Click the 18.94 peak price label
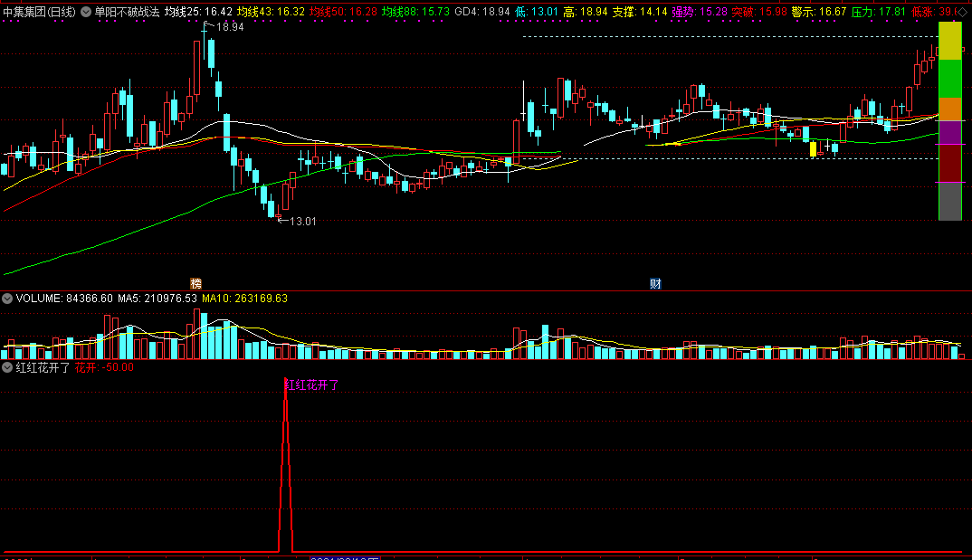 230,27
